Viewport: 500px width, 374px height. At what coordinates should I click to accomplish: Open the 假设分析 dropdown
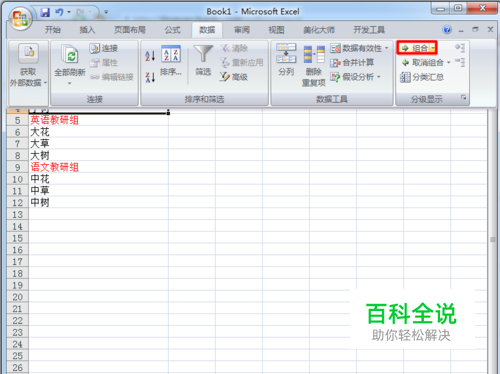(x=355, y=77)
